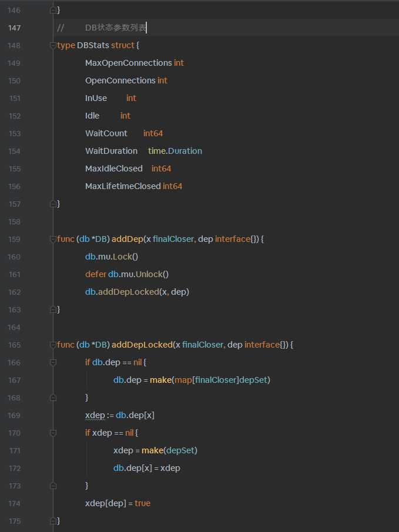The height and width of the screenshot is (532, 399).
Task: Collapse the 'if xdep == nil' block
Action: point(53,433)
